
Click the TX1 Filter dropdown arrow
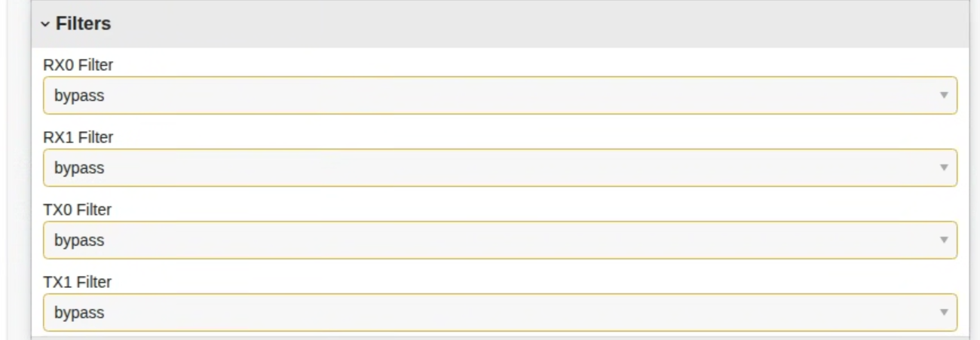[x=943, y=313]
